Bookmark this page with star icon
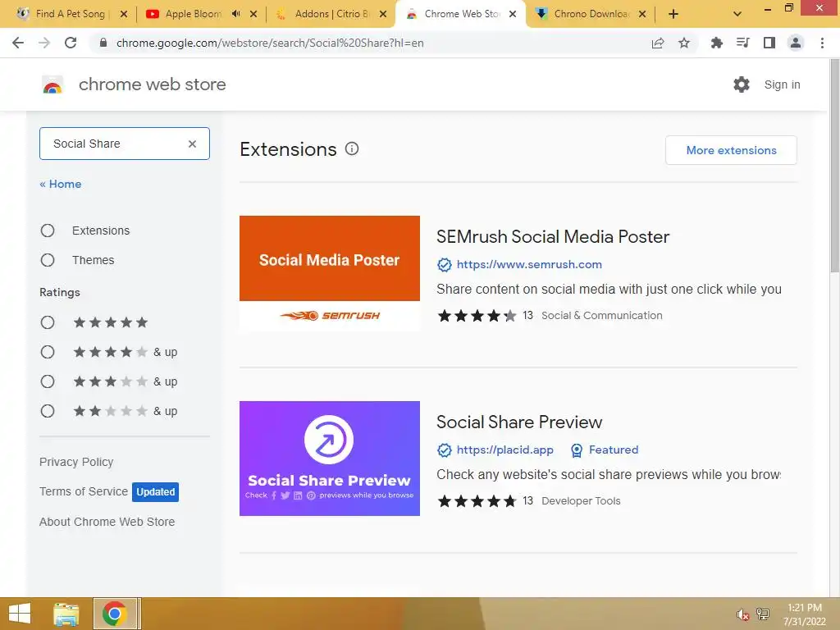The image size is (840, 630). [684, 43]
